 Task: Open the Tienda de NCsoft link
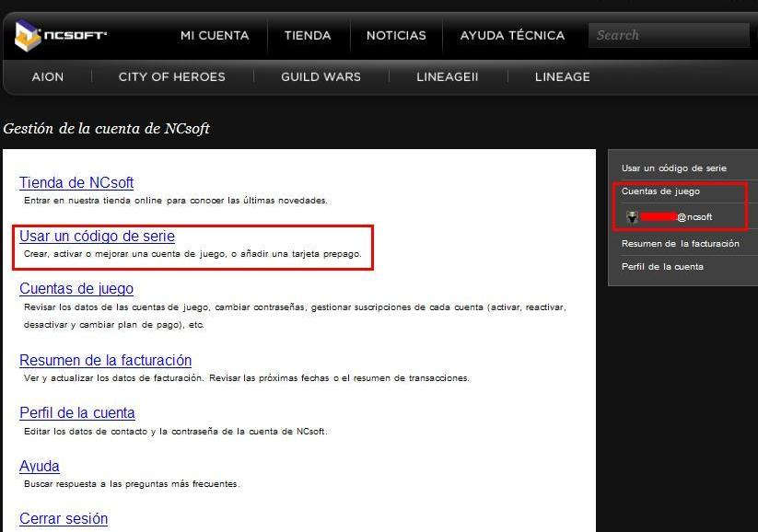point(76,182)
